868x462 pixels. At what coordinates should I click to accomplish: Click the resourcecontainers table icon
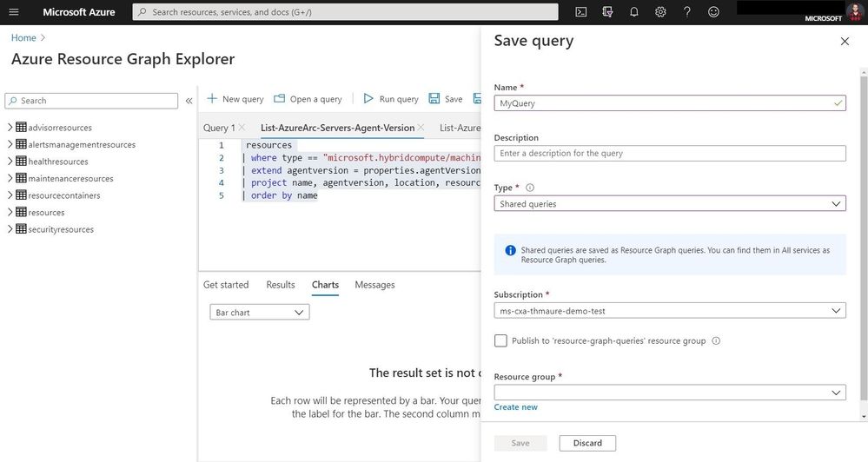(x=21, y=195)
